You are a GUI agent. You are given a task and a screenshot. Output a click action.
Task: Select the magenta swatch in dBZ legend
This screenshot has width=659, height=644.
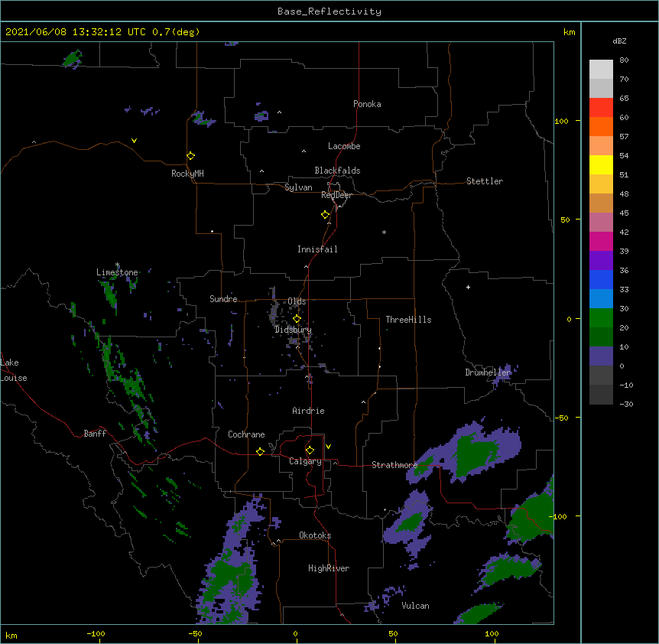click(x=601, y=241)
